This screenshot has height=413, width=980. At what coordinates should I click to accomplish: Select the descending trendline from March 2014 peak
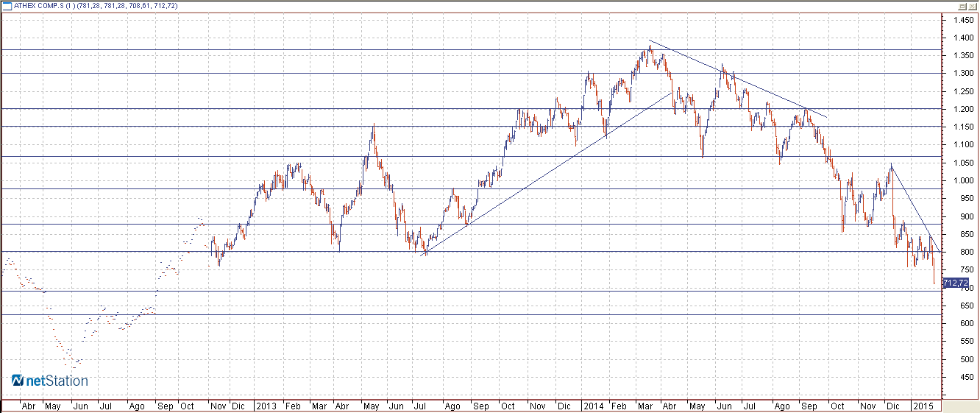click(x=738, y=79)
